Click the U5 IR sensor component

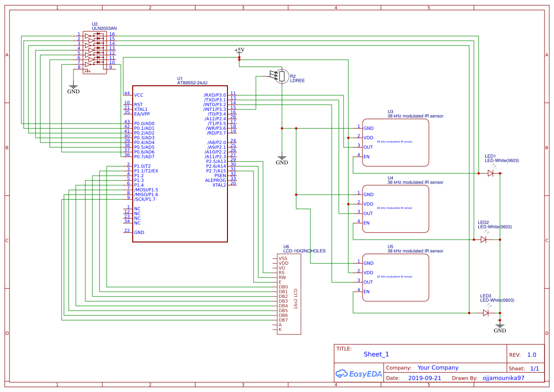point(396,277)
